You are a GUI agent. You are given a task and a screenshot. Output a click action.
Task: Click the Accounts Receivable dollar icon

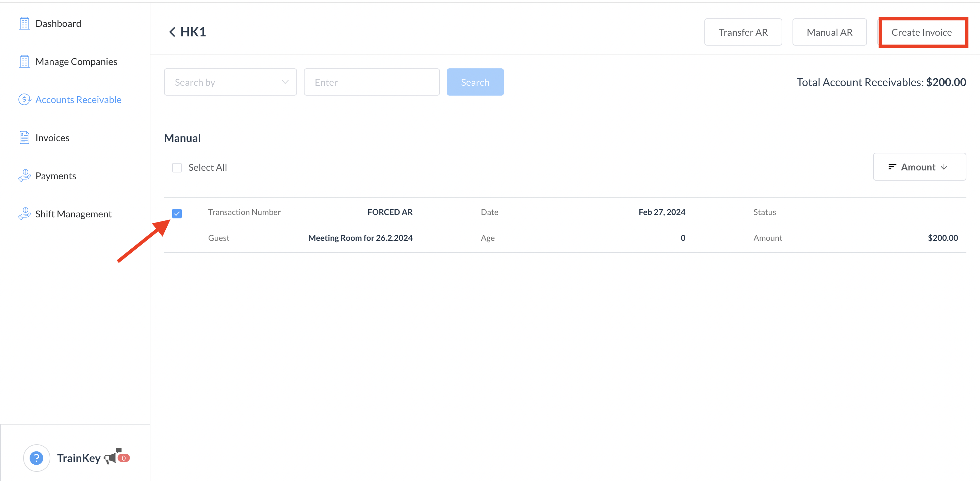tap(24, 100)
